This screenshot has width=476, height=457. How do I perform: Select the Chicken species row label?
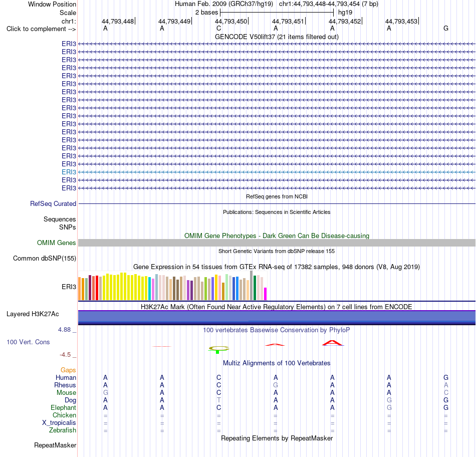(64, 415)
